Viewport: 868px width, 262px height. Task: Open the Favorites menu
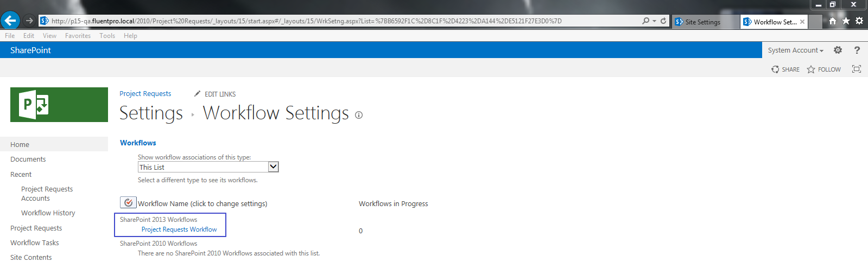tap(78, 36)
